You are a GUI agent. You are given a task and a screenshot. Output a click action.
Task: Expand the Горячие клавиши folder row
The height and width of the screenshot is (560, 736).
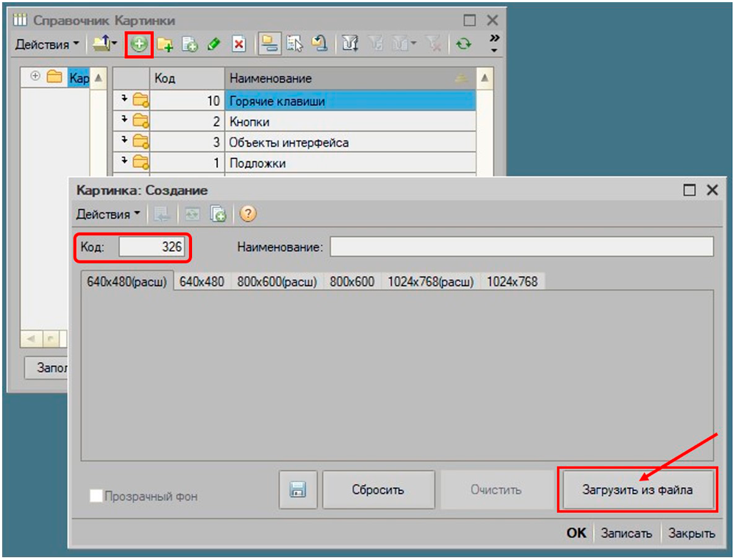tap(125, 99)
